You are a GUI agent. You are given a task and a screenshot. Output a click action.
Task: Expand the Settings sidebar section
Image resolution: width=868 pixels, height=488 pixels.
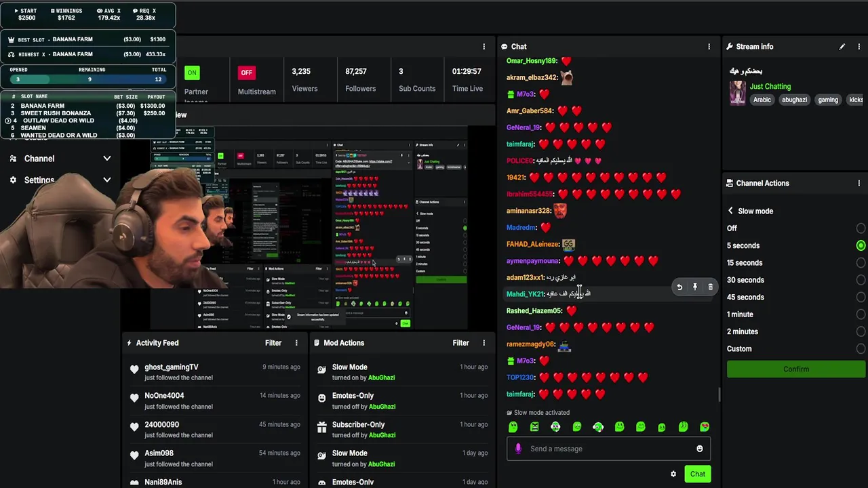(106, 180)
